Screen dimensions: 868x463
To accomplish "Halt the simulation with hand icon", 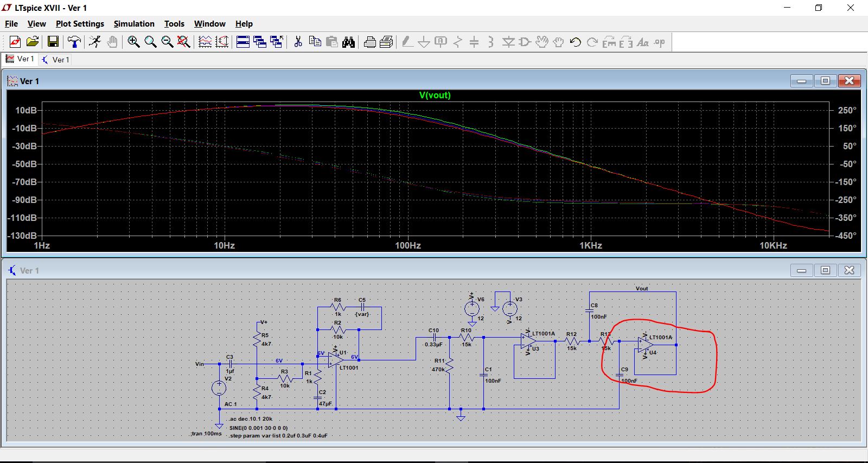I will (112, 42).
